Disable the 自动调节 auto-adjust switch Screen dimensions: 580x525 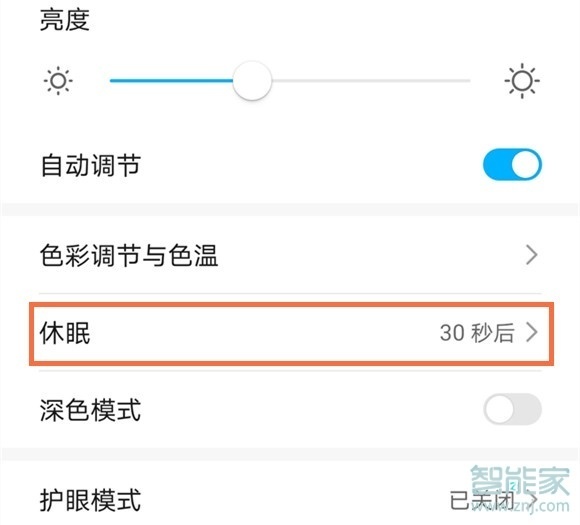point(512,164)
